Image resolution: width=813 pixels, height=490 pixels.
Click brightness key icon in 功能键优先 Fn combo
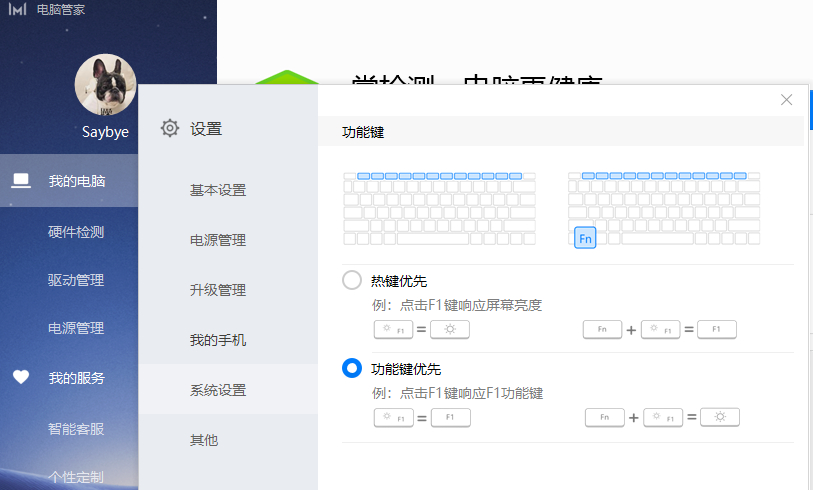click(x=720, y=417)
